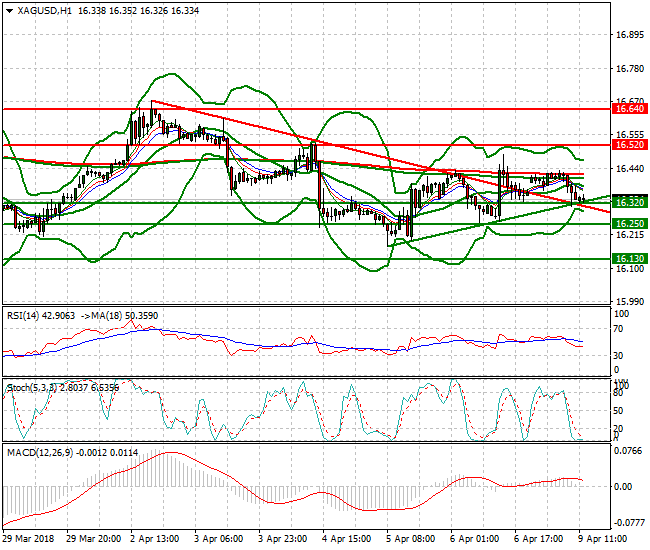Click the 5 Apr 08:00 time axis label
650x550 pixels.
point(410,539)
